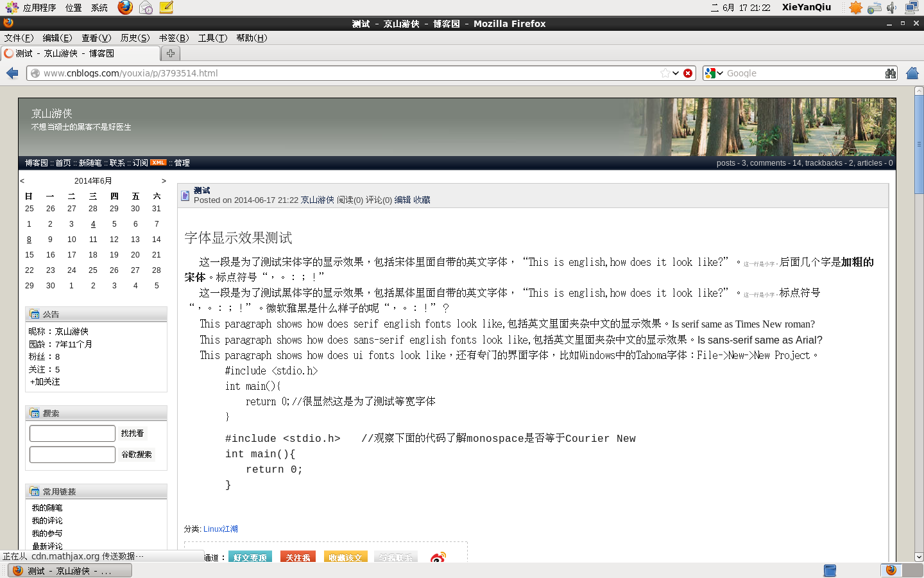
Task: Open a new tab with the plus button
Action: click(171, 53)
